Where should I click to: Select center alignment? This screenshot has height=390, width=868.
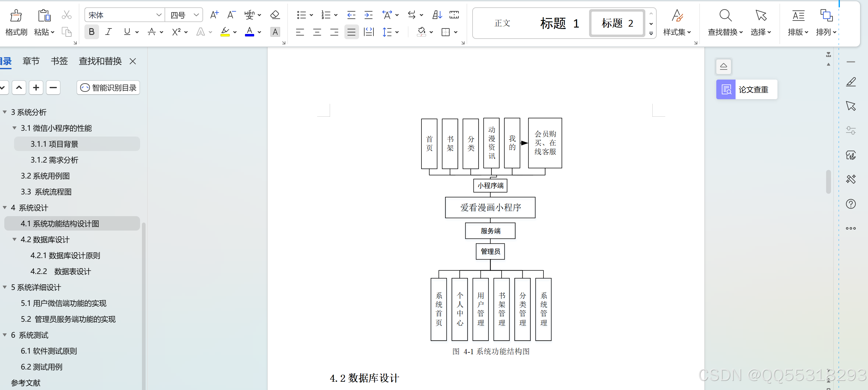[317, 32]
